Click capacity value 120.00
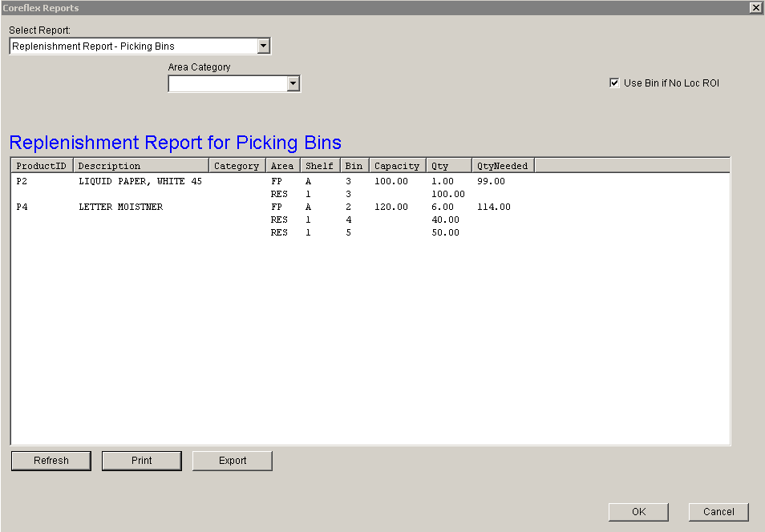 pos(391,208)
